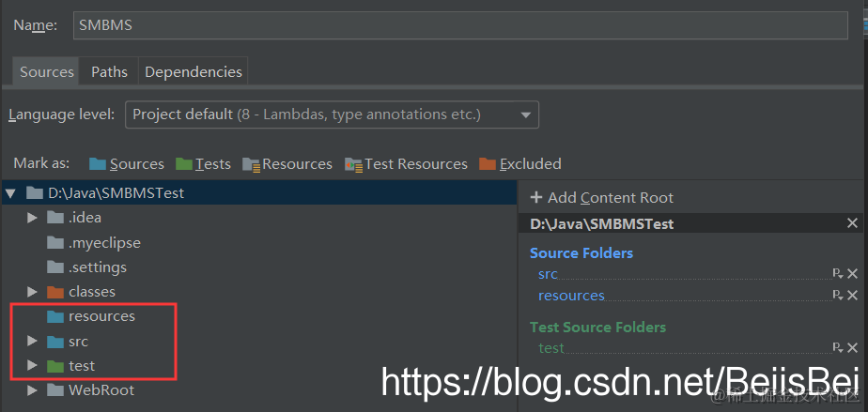Select the WebRoot row label

coord(101,390)
